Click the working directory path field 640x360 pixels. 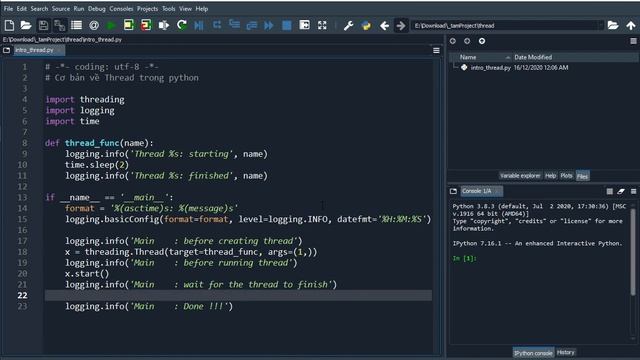(504, 25)
